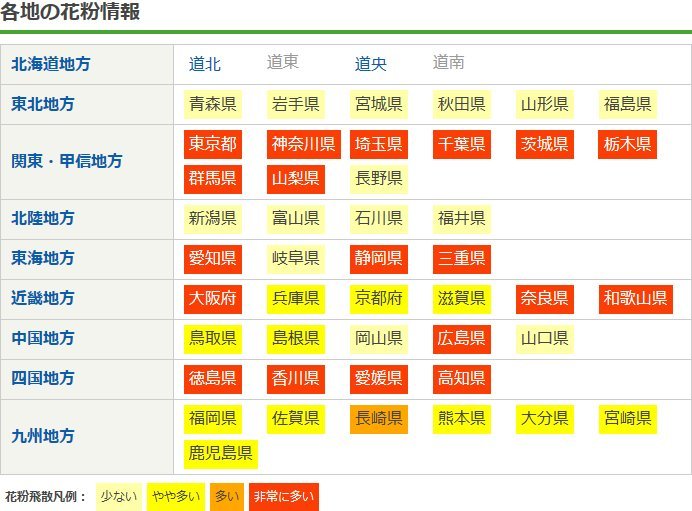
Task: Select 愛知県 pollen forecast
Action: 213,258
